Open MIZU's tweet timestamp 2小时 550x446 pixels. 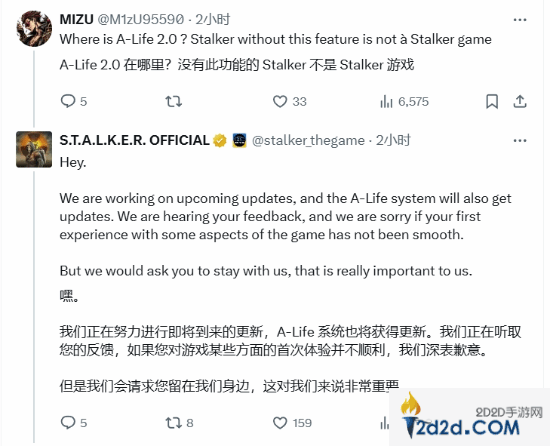[213, 19]
